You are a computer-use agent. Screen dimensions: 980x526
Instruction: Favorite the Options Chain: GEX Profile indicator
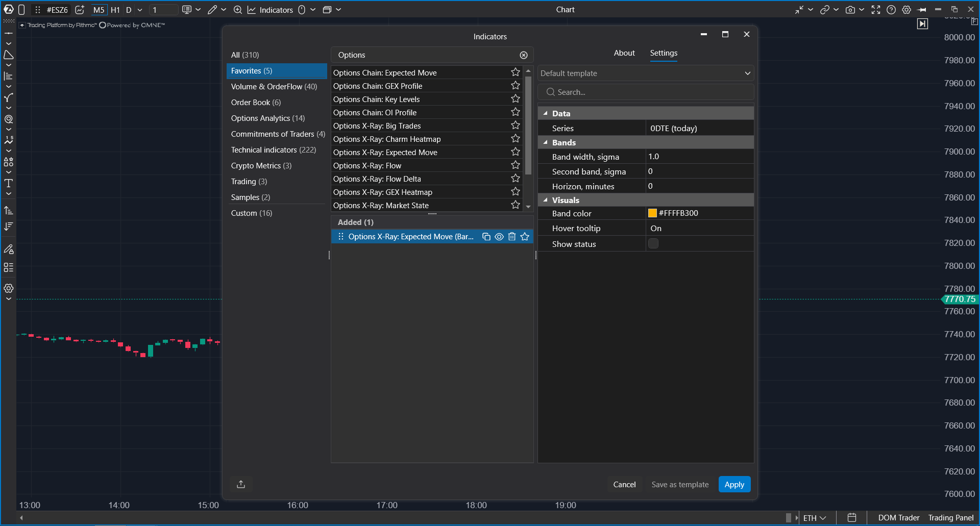[x=516, y=86]
